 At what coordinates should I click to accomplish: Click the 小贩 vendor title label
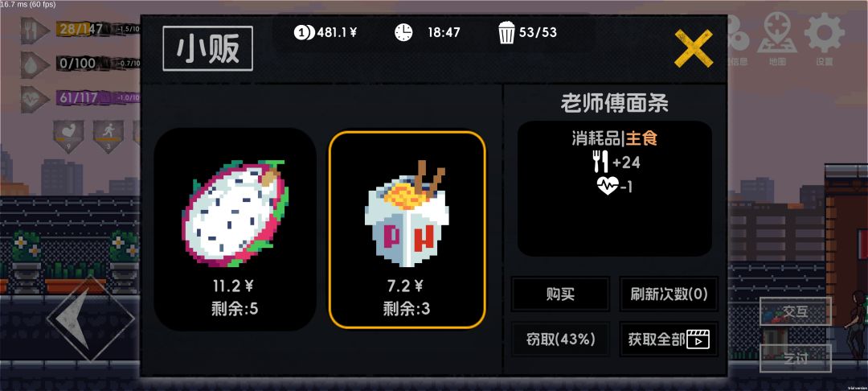(207, 48)
